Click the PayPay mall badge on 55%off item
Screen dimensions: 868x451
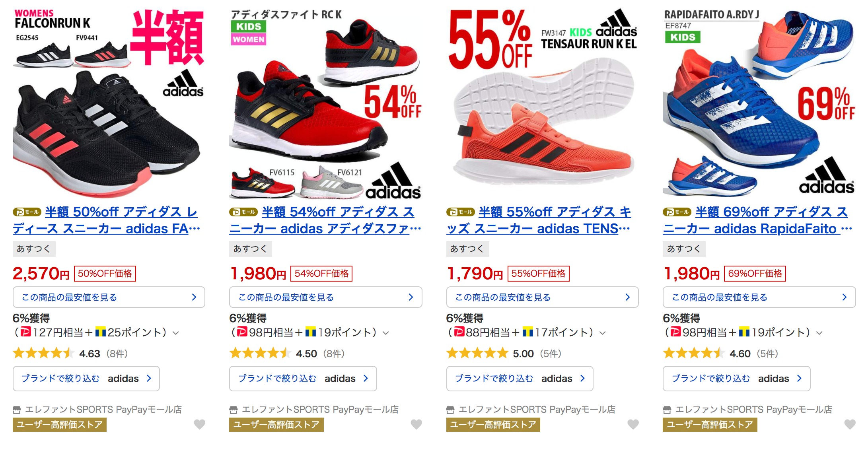click(461, 212)
